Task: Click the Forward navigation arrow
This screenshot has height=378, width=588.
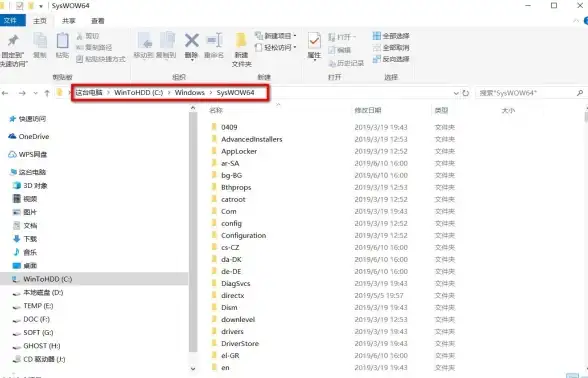Action: [22, 93]
